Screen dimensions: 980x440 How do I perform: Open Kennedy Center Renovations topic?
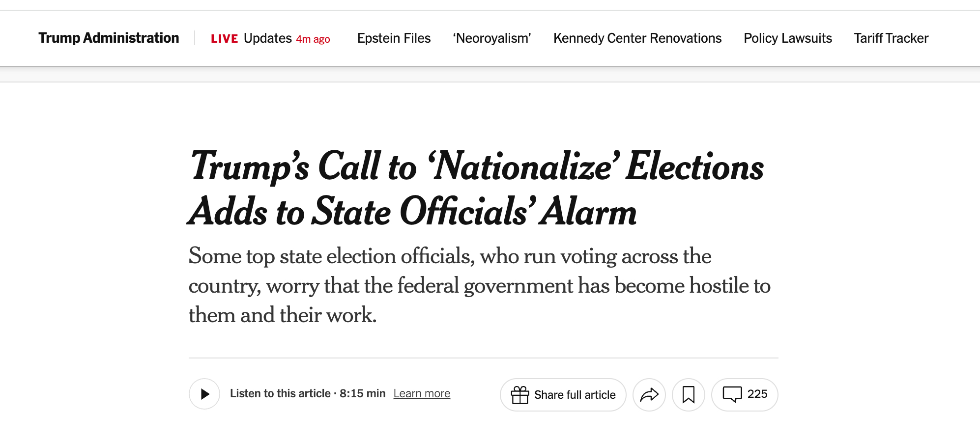pos(637,38)
